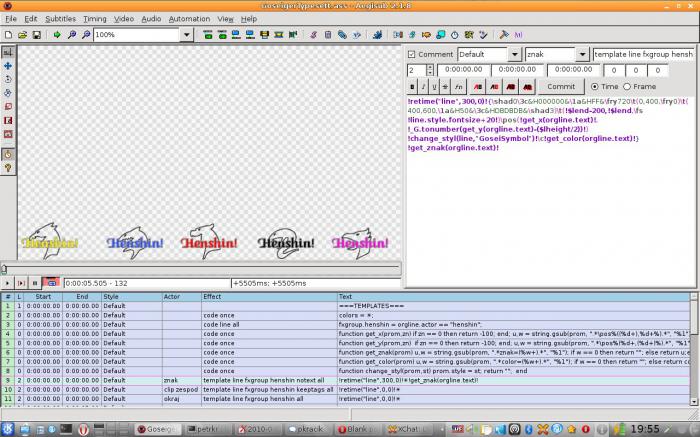Viewport: 700px width, 437px height.
Task: Open the Default style dropdown
Action: [514, 54]
